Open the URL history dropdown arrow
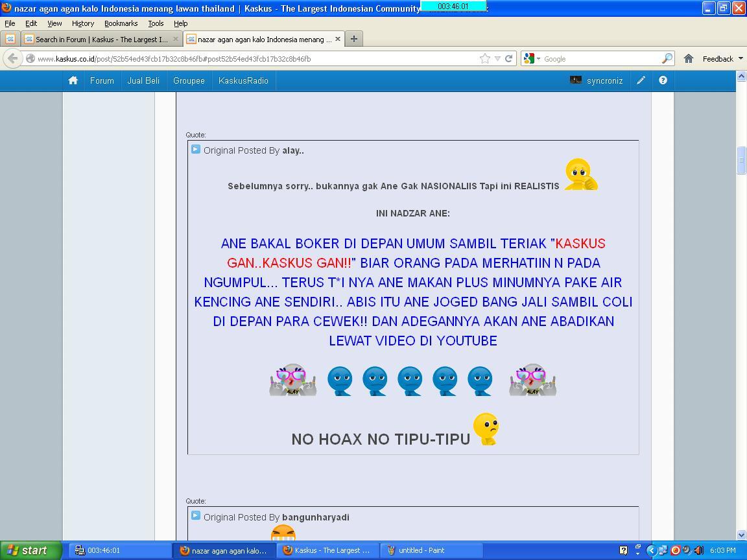 (497, 58)
